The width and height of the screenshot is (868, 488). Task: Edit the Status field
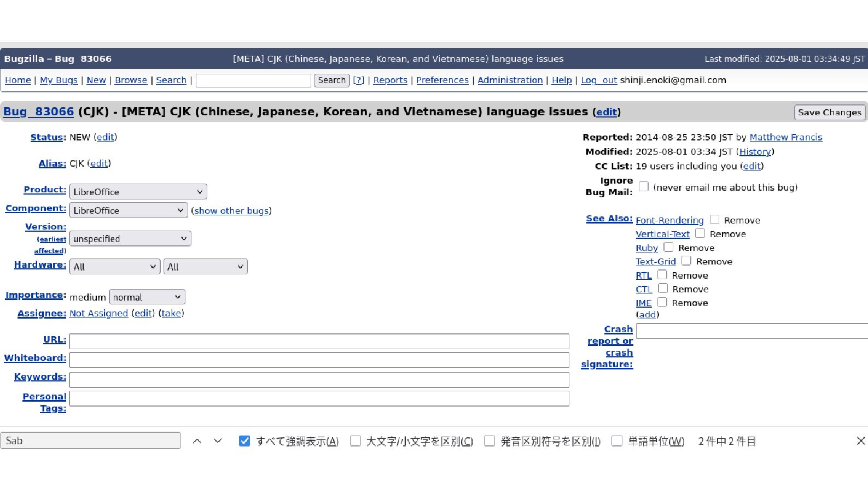coord(105,137)
